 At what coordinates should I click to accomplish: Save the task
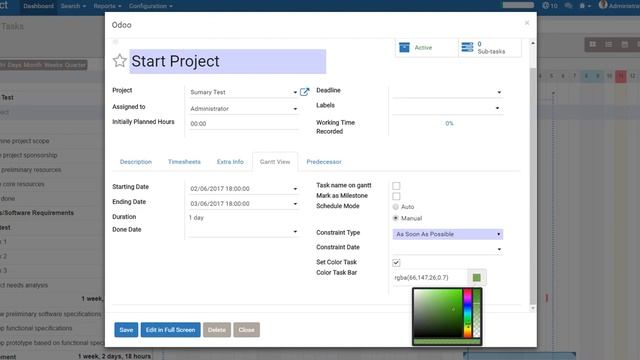126,330
